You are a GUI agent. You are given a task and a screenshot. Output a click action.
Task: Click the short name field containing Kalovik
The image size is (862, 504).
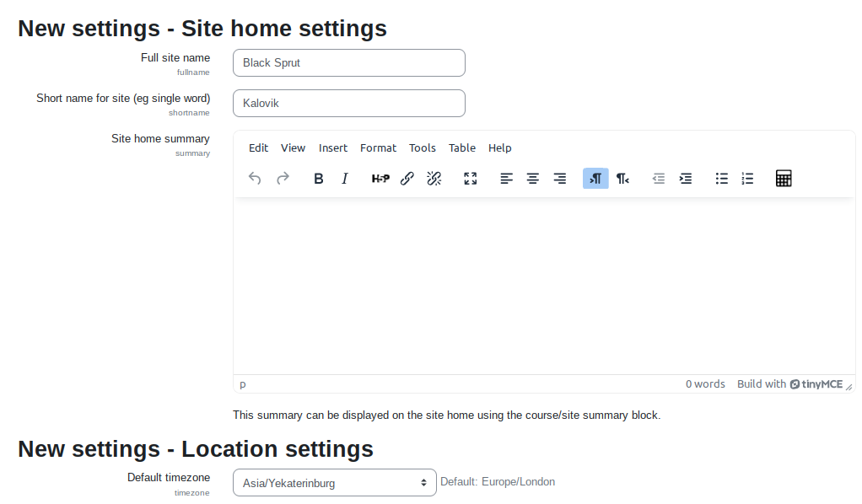(x=349, y=104)
